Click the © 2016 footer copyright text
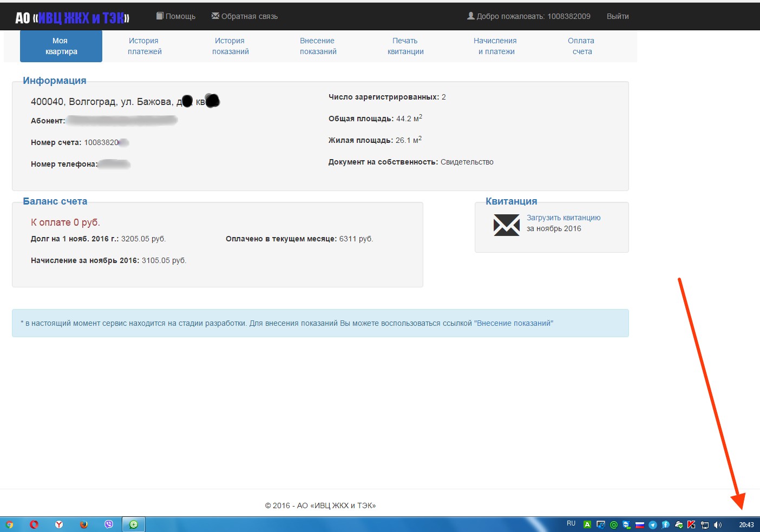760x532 pixels. click(x=320, y=505)
